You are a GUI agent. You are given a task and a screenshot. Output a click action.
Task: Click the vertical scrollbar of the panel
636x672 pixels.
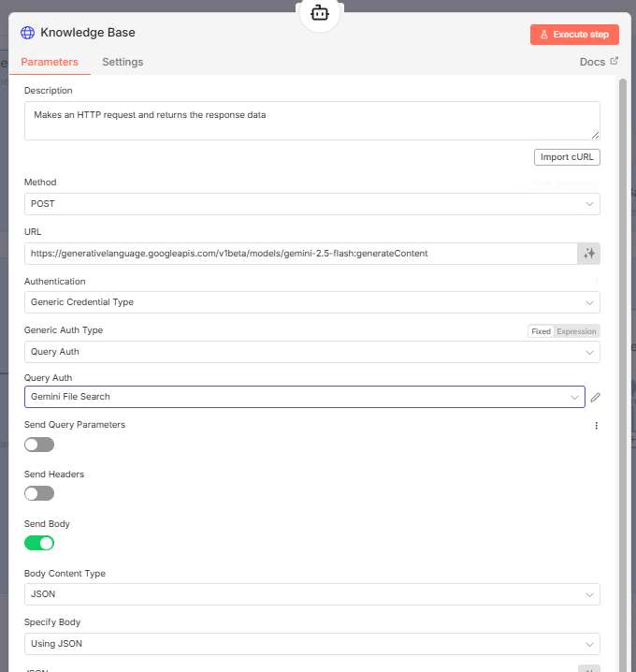623,281
